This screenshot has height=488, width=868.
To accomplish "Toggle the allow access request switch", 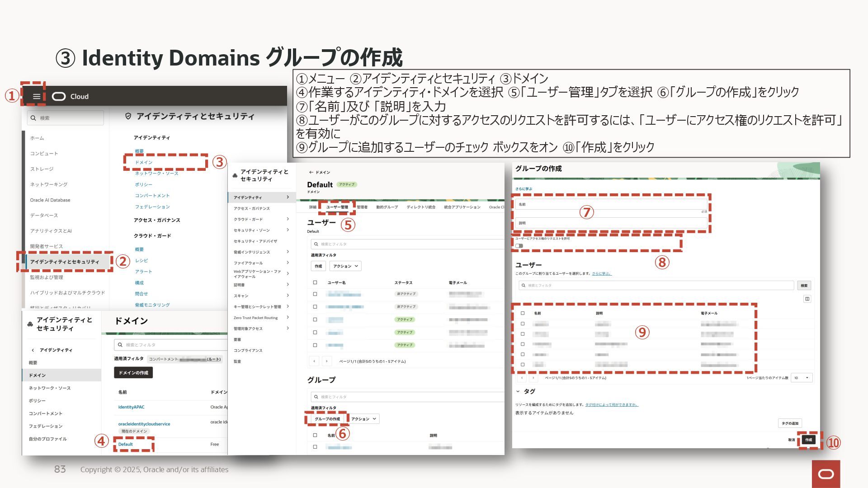I will pyautogui.click(x=519, y=246).
